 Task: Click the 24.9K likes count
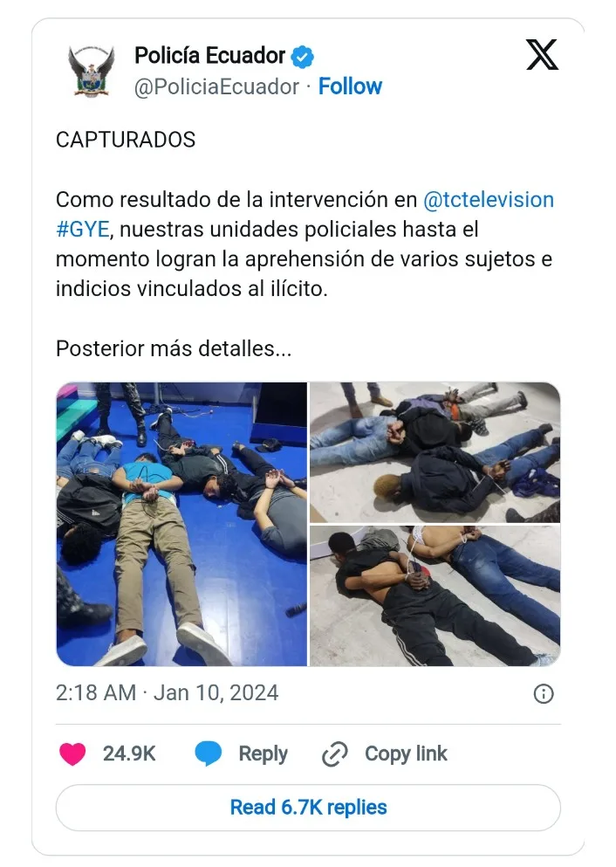point(129,753)
